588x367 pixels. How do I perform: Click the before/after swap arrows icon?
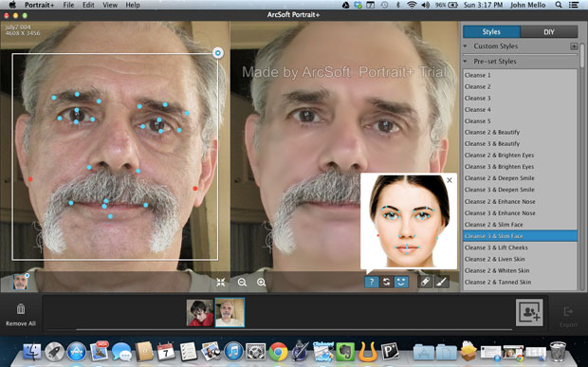[386, 282]
